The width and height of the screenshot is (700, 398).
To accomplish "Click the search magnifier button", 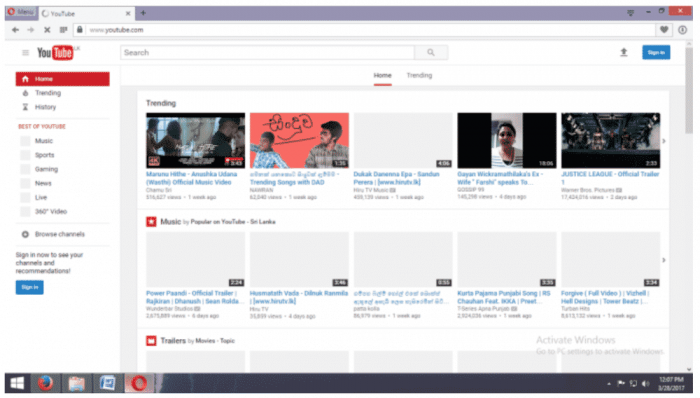I will coord(431,53).
